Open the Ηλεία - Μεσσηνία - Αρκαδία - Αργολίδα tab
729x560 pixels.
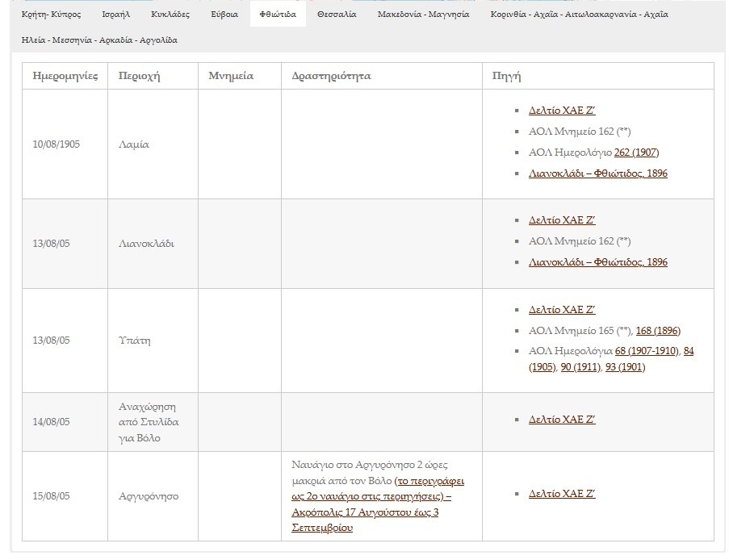point(100,40)
